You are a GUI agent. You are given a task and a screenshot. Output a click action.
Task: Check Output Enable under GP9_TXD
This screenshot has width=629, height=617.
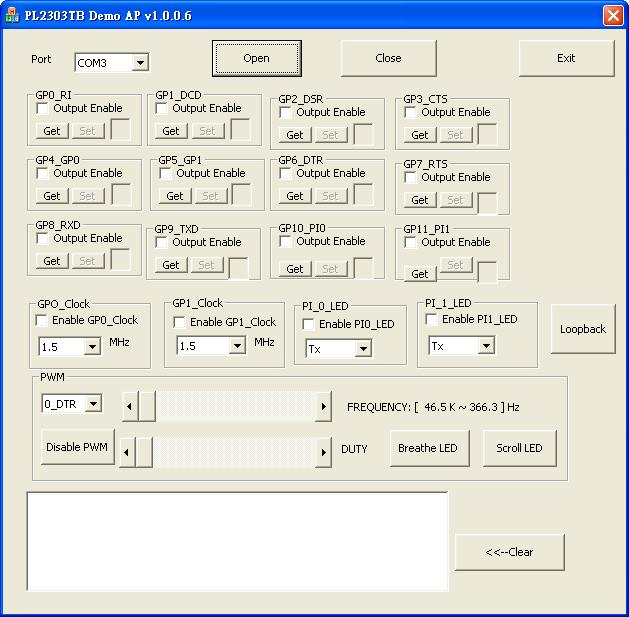pyautogui.click(x=161, y=242)
